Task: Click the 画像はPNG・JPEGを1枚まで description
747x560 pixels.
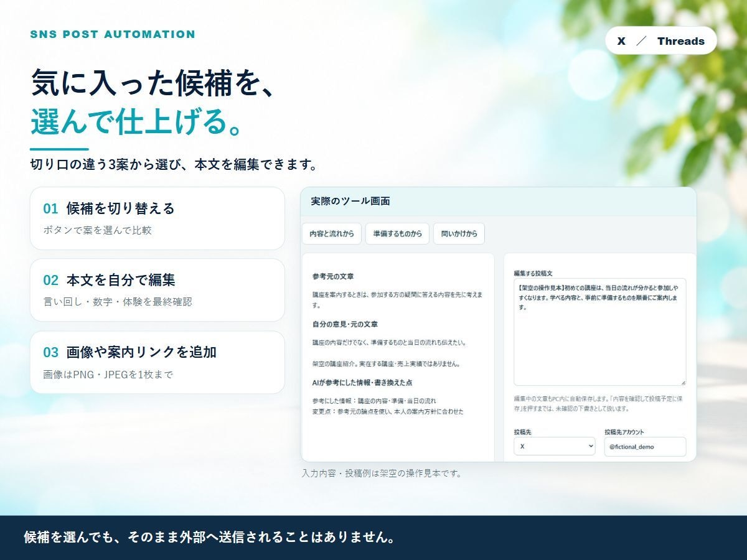Action: pos(108,375)
